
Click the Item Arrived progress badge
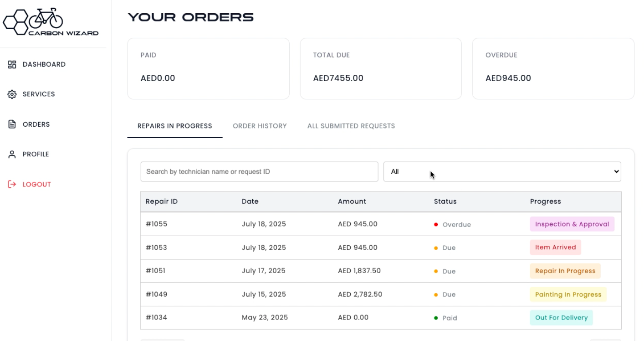point(555,247)
